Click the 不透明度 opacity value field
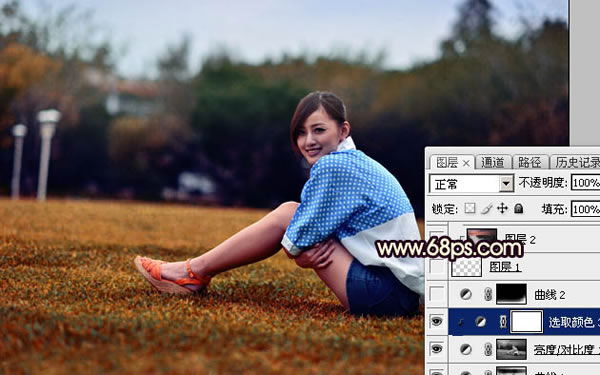This screenshot has height=375, width=600. coord(585,183)
